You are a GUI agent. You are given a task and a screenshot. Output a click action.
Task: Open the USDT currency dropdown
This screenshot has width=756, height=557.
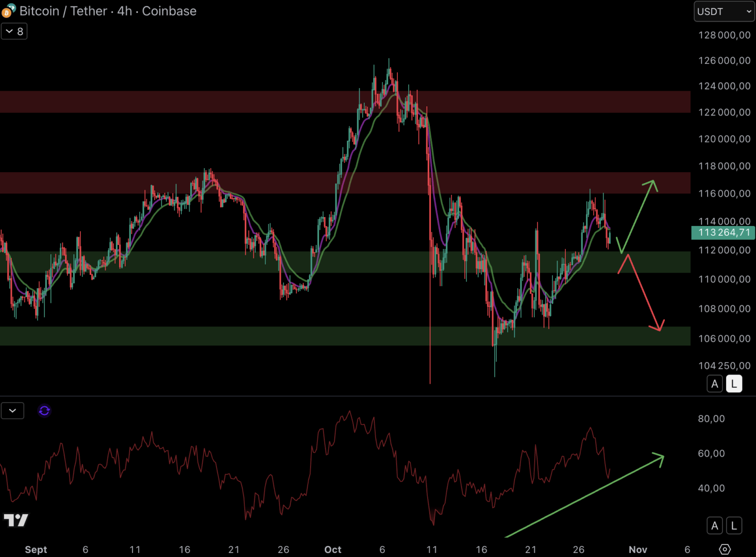[x=724, y=11]
